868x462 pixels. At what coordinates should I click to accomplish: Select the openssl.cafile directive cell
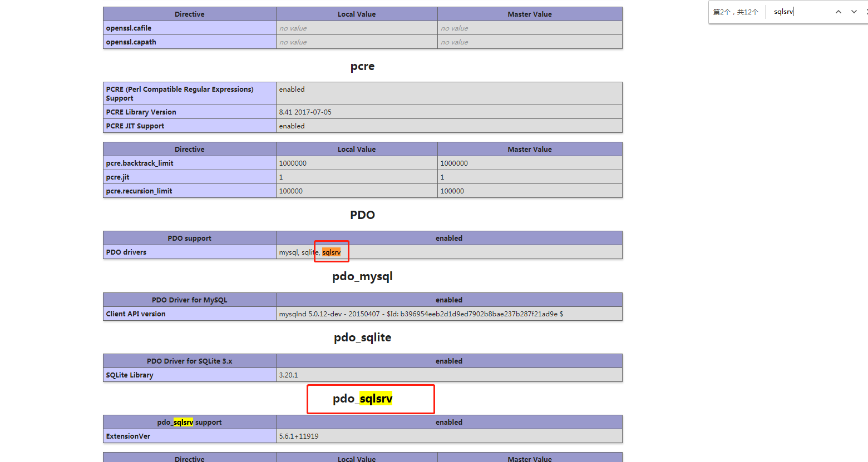click(x=190, y=28)
